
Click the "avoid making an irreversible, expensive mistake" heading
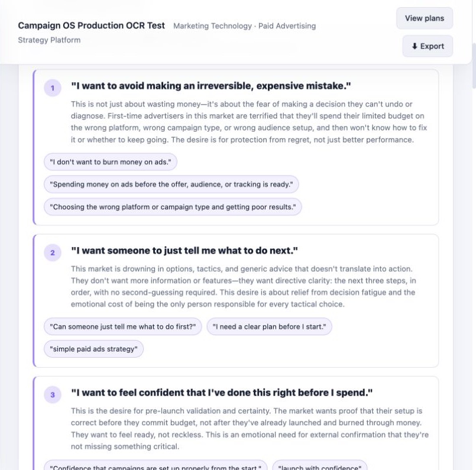click(x=211, y=86)
